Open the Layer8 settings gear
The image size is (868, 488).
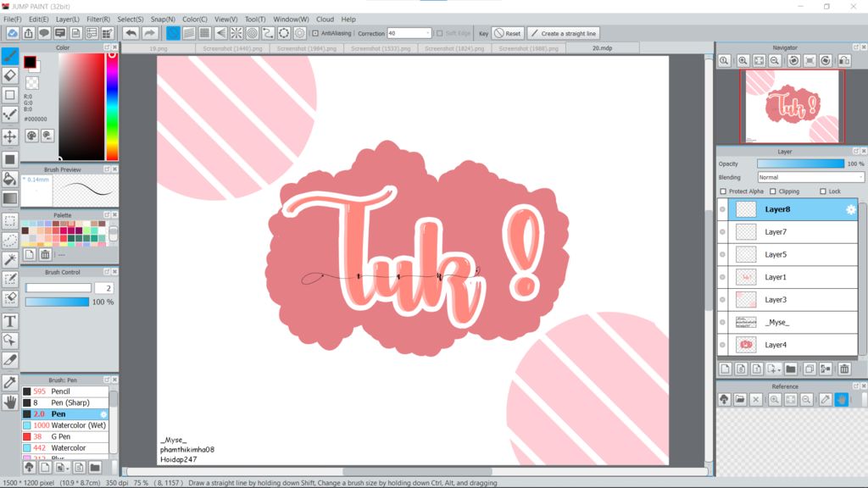851,209
